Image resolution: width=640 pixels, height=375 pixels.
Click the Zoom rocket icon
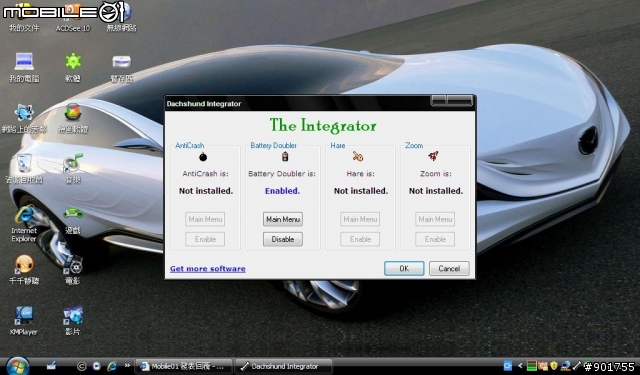coord(433,156)
